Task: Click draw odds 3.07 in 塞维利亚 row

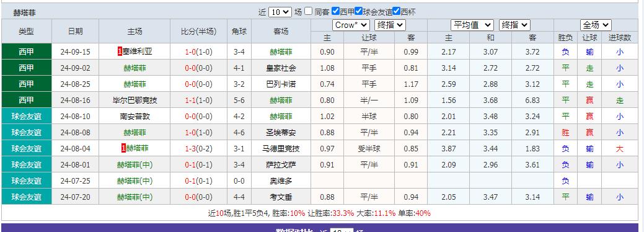Action: point(490,52)
